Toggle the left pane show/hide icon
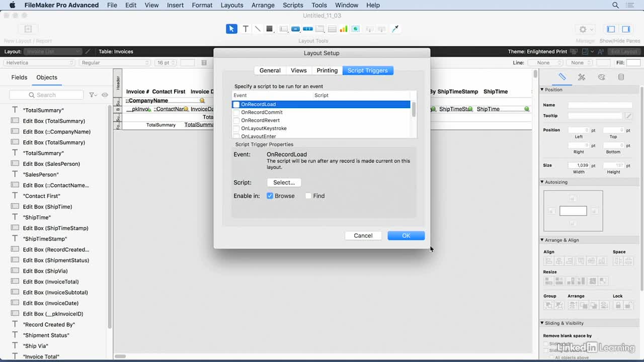 coord(611,29)
